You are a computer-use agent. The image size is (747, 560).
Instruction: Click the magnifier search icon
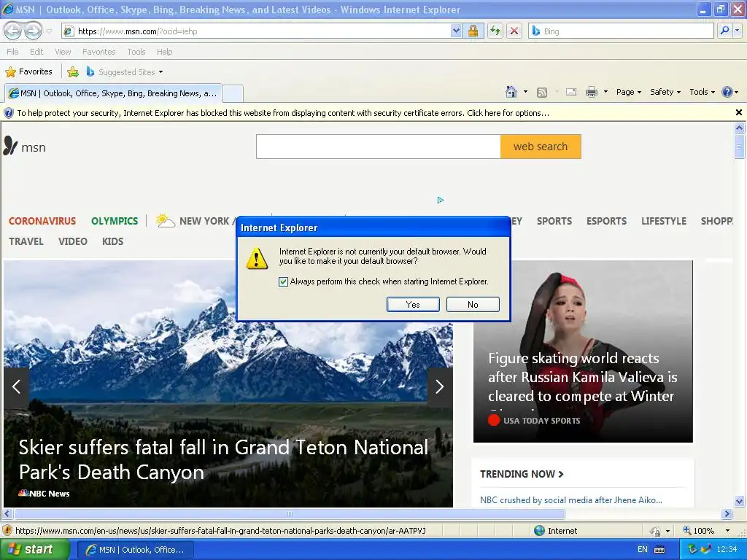click(x=724, y=31)
